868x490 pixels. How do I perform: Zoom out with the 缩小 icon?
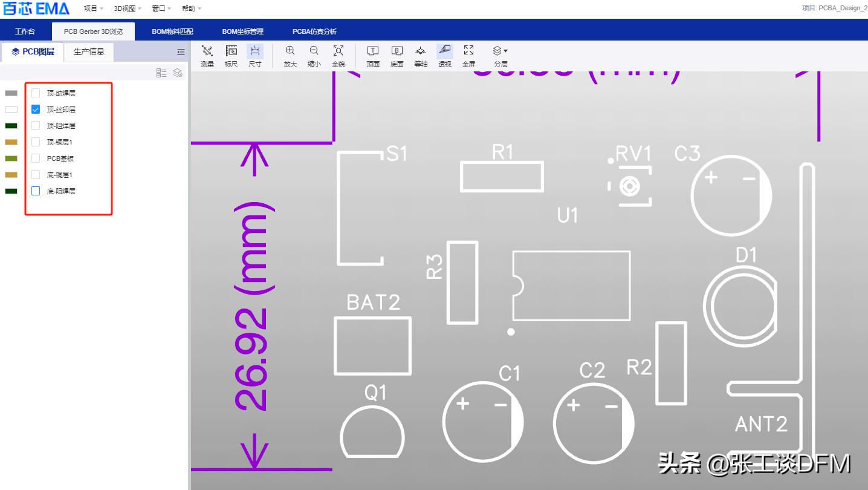click(x=314, y=56)
